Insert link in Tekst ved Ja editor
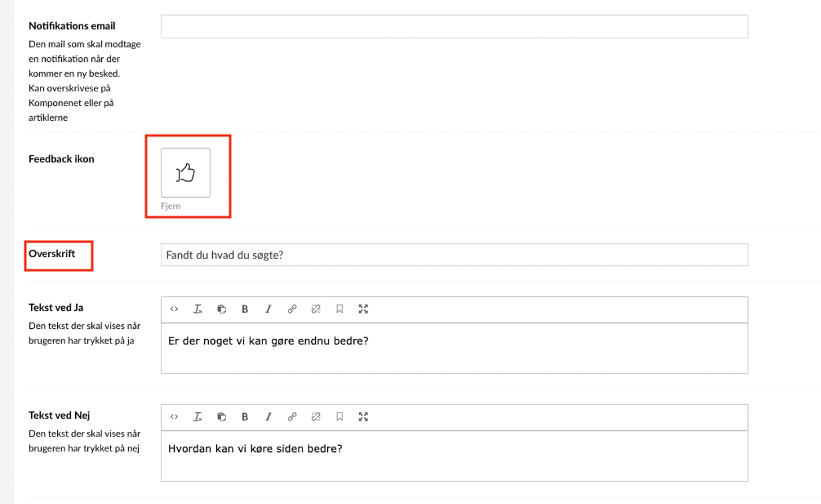The height and width of the screenshot is (504, 821). click(292, 309)
